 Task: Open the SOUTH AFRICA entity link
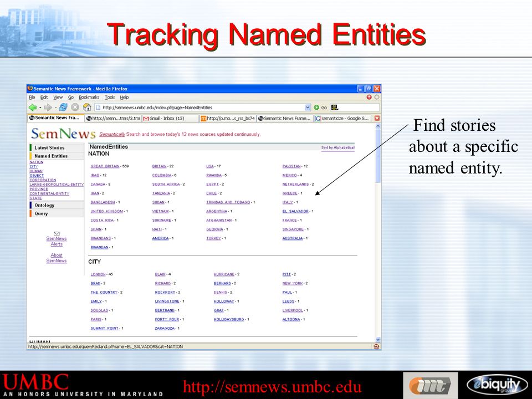click(166, 184)
